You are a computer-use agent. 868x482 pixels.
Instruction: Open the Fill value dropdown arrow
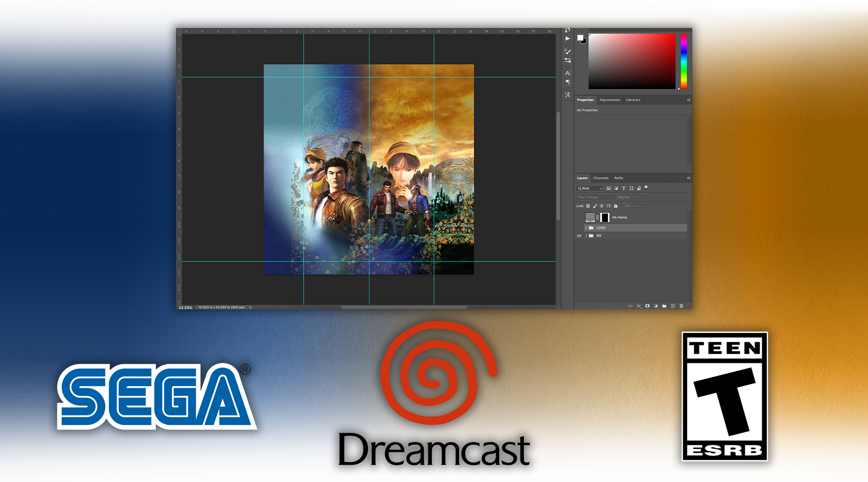(x=645, y=206)
